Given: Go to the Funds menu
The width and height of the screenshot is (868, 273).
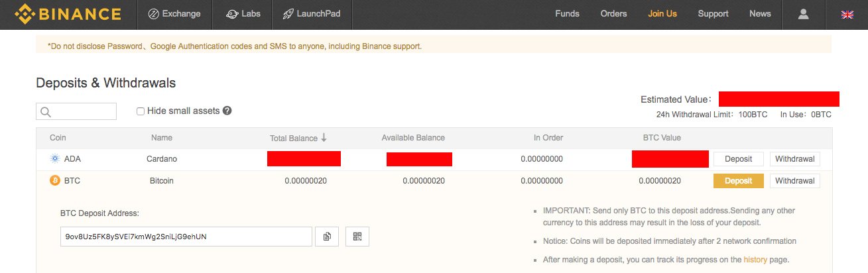Looking at the screenshot, I should point(567,14).
